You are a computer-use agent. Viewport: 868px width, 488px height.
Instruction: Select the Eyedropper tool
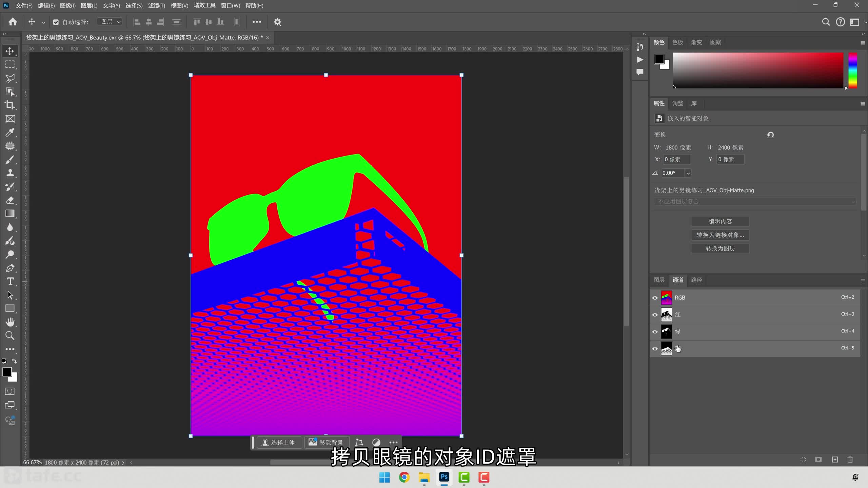tap(10, 132)
